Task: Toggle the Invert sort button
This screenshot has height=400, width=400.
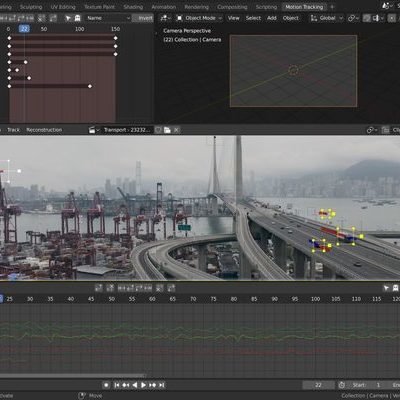Action: (x=143, y=18)
